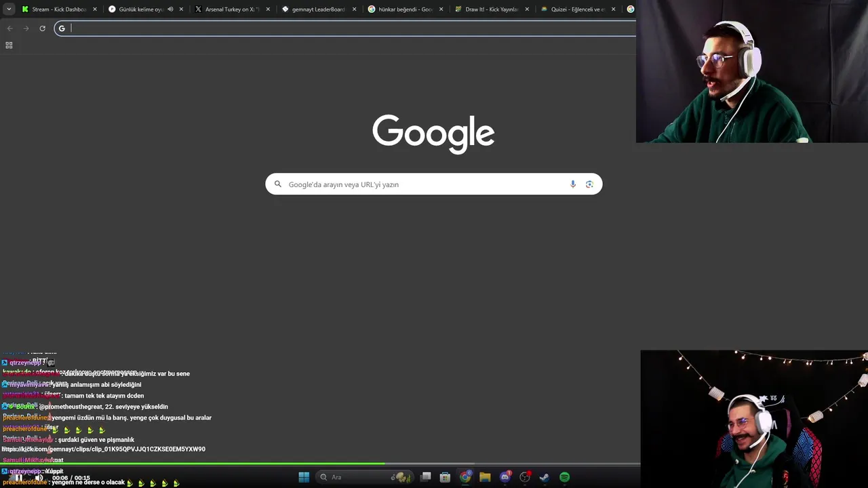Screen dimensions: 868x488
Task: Mute the clip volume speaker icon
Action: pos(39,478)
